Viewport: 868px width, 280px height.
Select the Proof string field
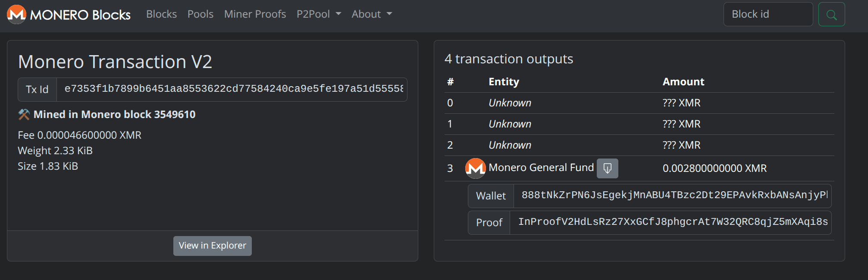coord(672,222)
